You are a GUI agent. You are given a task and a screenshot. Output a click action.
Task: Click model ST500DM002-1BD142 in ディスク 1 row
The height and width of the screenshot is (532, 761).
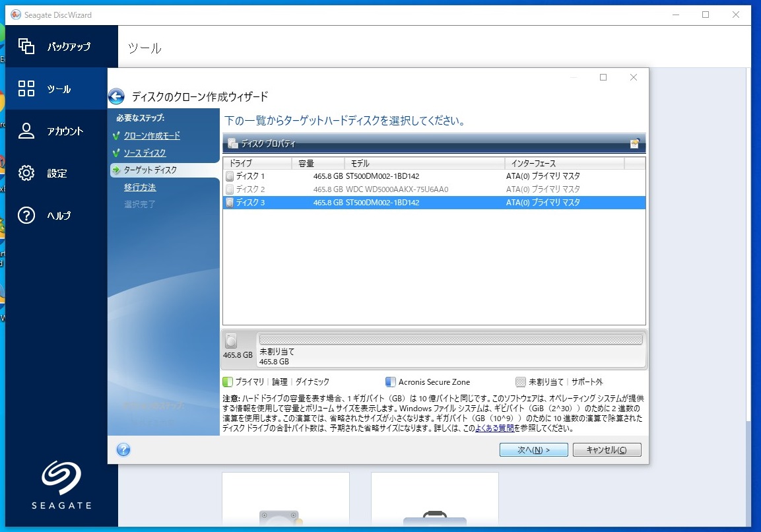coord(382,176)
